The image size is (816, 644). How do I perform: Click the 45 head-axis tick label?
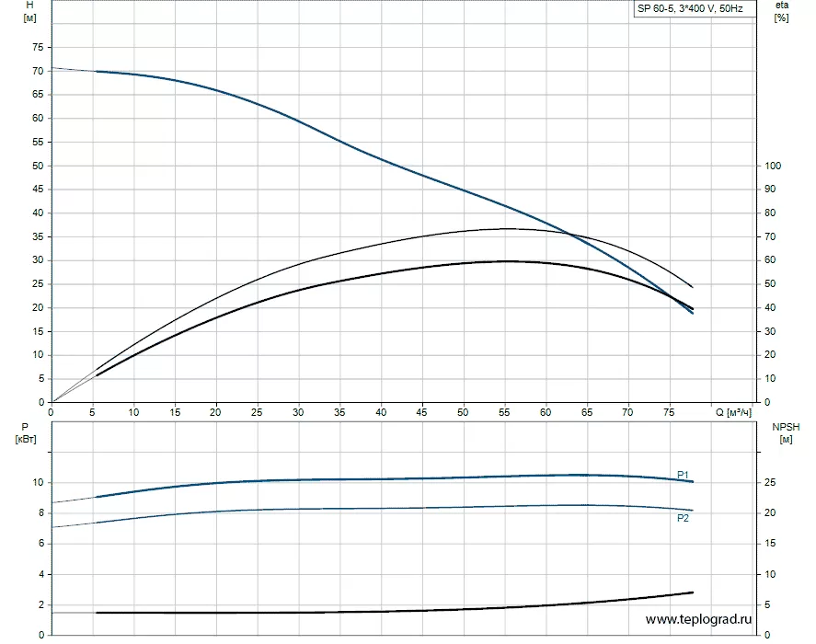(38, 189)
